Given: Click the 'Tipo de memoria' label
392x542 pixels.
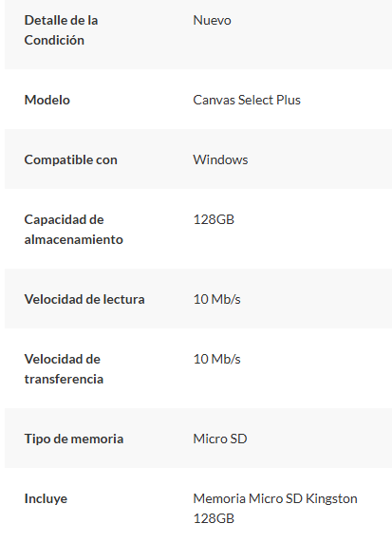Looking at the screenshot, I should coord(74,439).
